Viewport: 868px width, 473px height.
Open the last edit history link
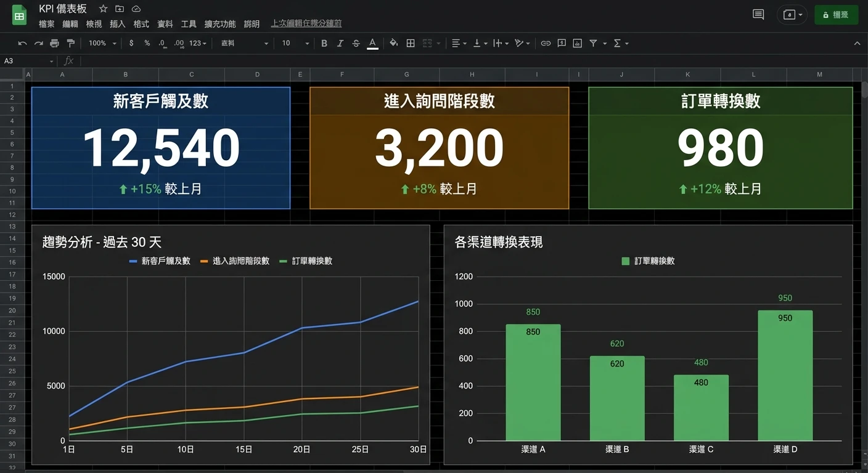pyautogui.click(x=306, y=23)
